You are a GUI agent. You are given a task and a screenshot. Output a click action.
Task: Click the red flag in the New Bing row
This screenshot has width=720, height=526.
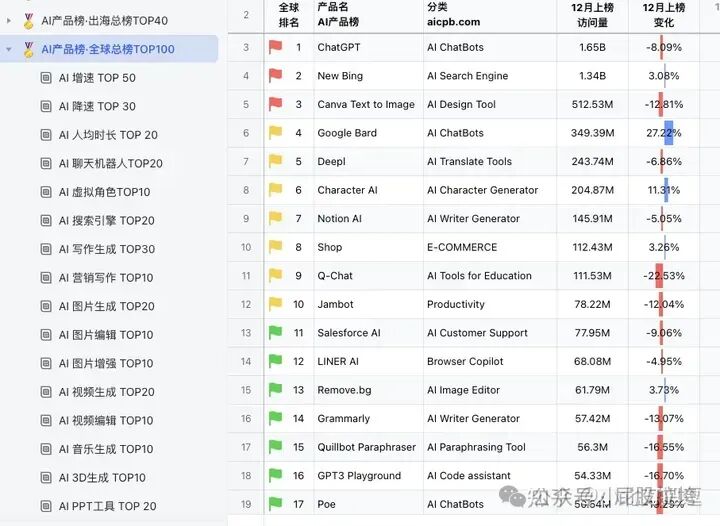coord(276,75)
